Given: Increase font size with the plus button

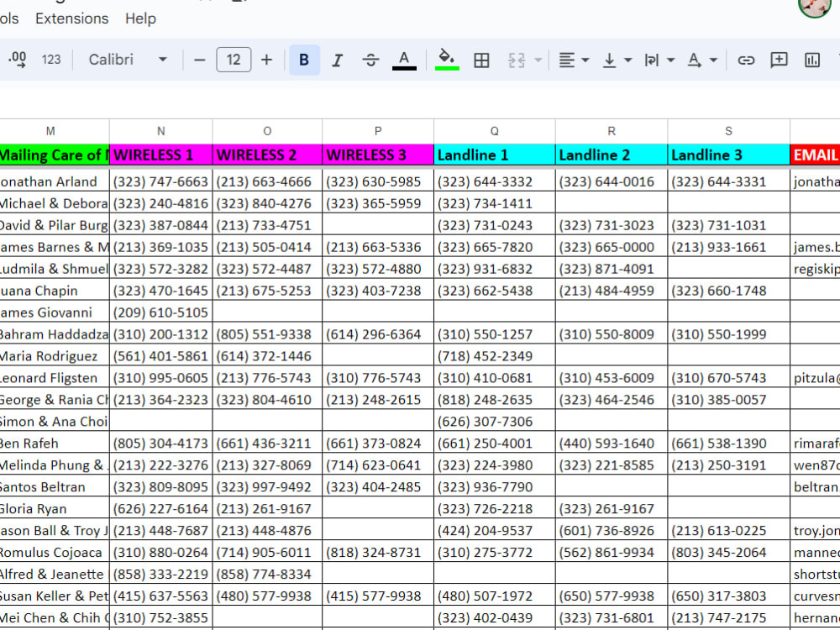Looking at the screenshot, I should (x=267, y=60).
